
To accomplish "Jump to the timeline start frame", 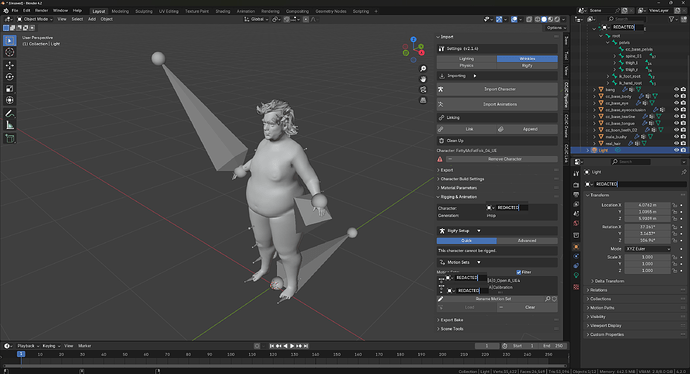I will click(272, 346).
